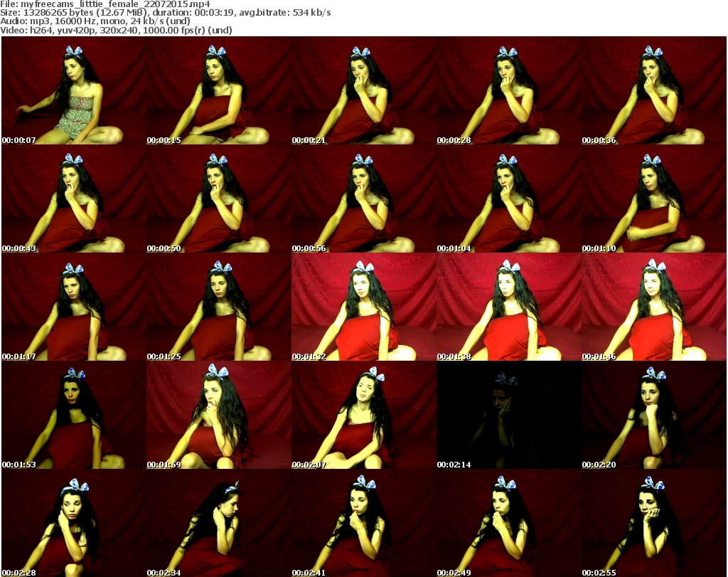Open the frame stamped 00:01:10
Image resolution: width=728 pixels, height=577 pixels.
tap(654, 198)
